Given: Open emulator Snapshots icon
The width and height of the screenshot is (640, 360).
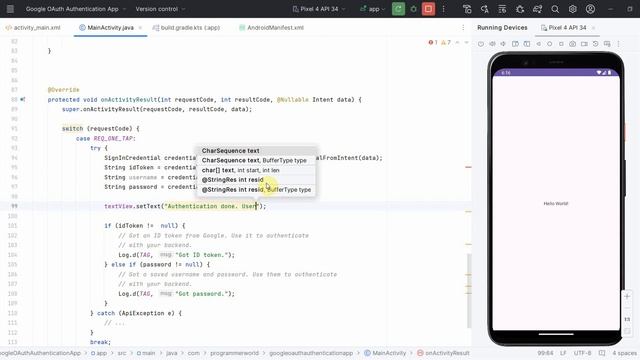Looking at the screenshot, I should [x=596, y=44].
